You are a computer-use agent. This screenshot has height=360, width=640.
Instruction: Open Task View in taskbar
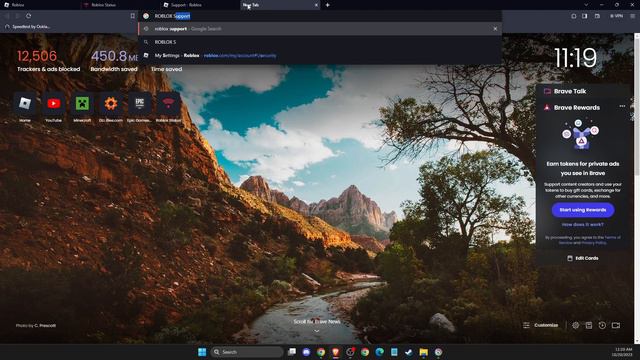click(292, 352)
